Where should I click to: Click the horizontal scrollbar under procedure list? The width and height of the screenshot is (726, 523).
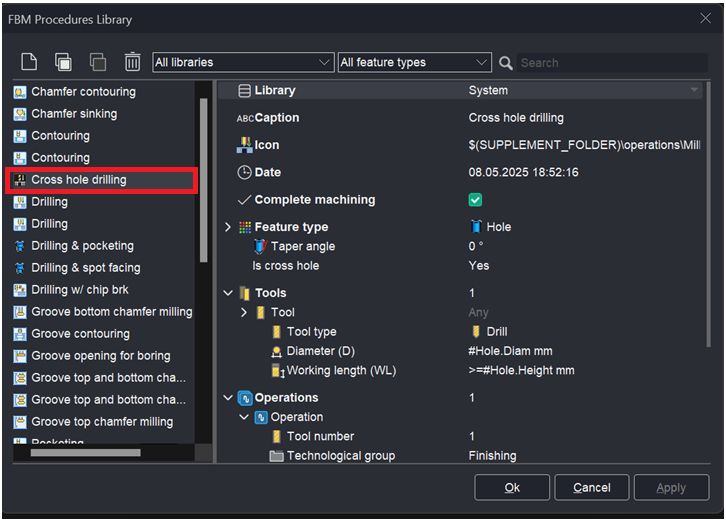click(86, 453)
